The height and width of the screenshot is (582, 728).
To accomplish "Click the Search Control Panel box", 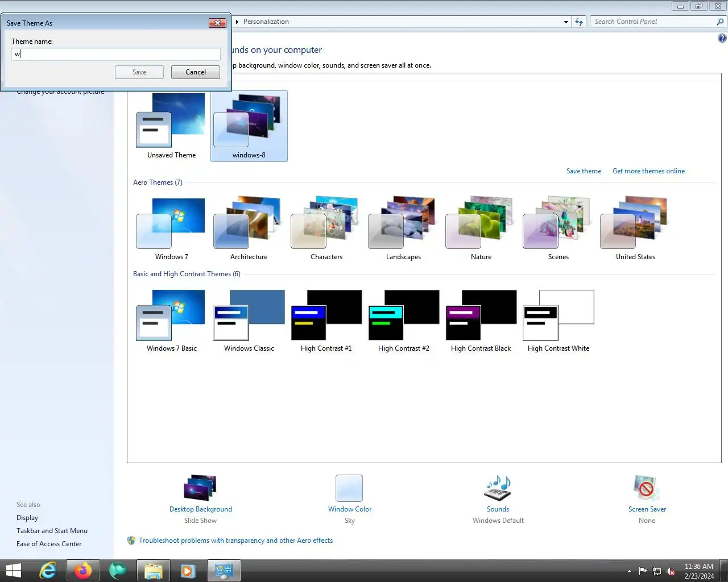I will (x=653, y=22).
